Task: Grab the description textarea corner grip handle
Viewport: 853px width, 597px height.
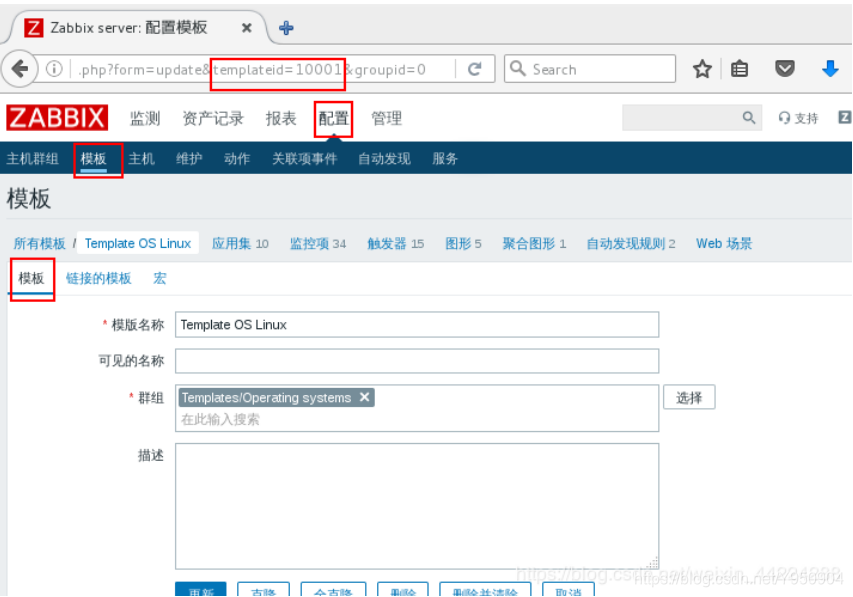Action: (x=653, y=563)
